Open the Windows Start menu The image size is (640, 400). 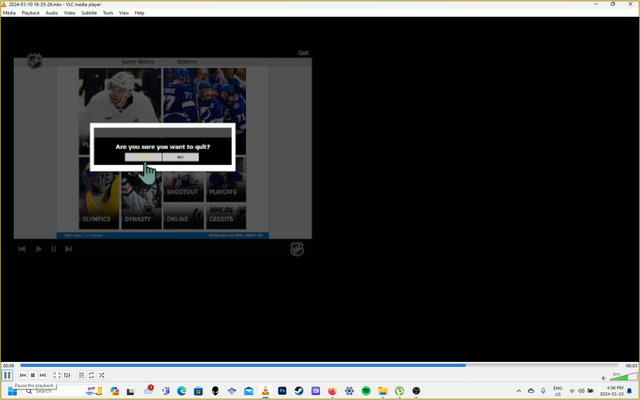pyautogui.click(x=12, y=391)
